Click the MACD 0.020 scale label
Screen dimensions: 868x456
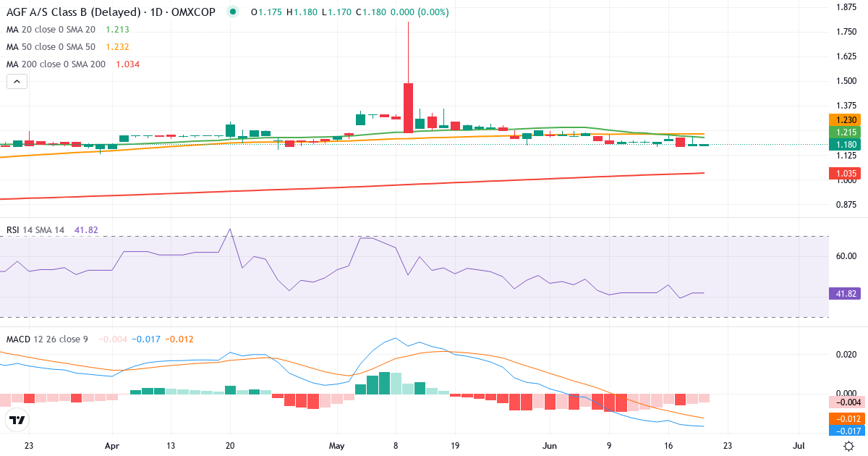point(846,354)
